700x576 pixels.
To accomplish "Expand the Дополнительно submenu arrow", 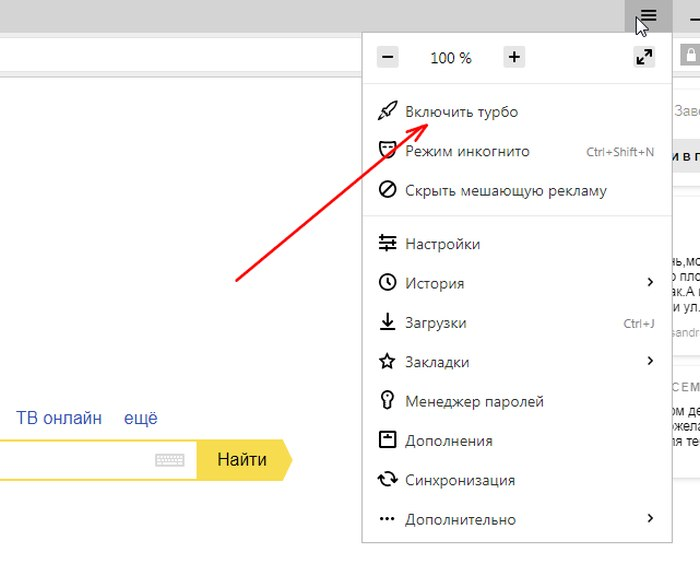I will [x=650, y=518].
